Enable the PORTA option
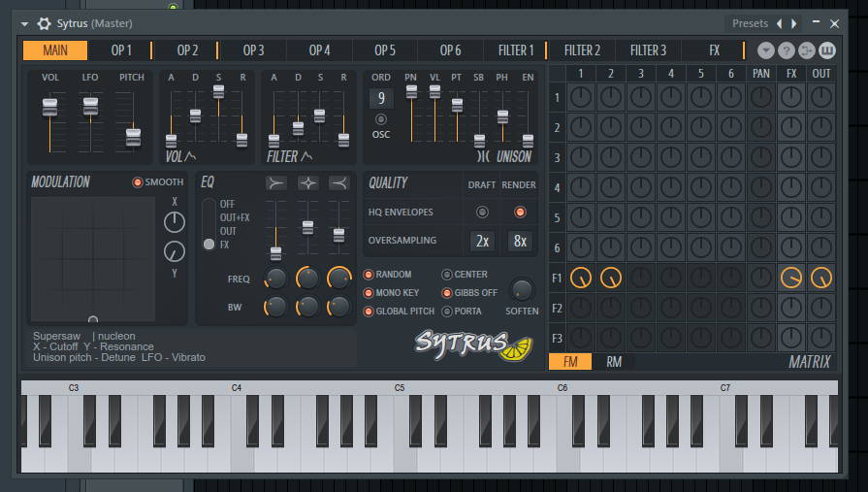This screenshot has width=868, height=492. [x=447, y=312]
